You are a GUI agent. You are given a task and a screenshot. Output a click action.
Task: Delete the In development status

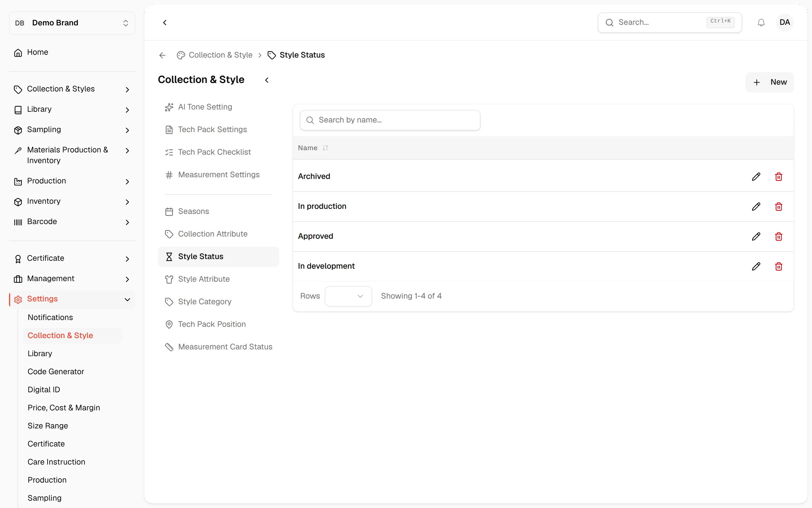click(778, 266)
